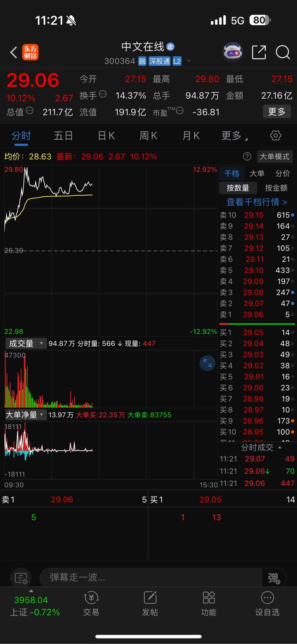Open the 成交量 indicator dropdown

pyautogui.click(x=26, y=343)
